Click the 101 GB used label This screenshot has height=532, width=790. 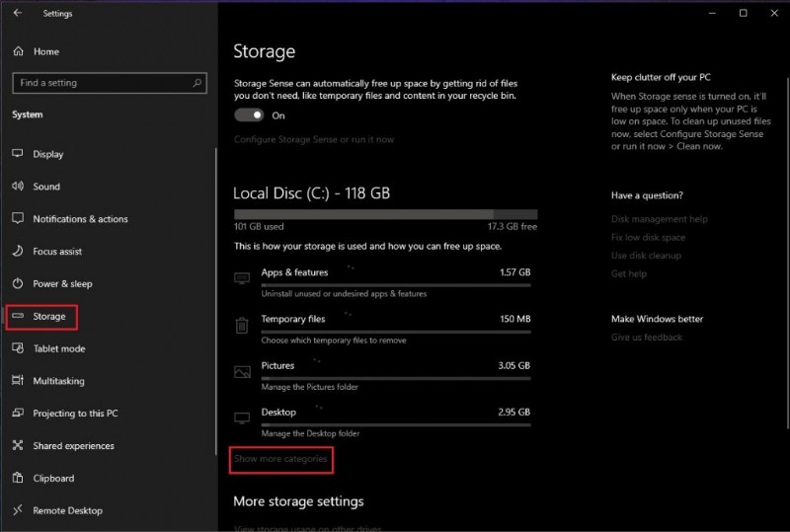[x=259, y=227]
